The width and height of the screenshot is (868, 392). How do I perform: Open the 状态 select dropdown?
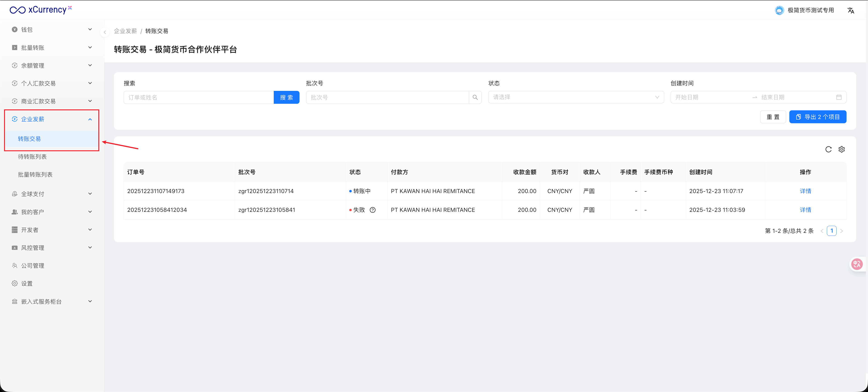click(x=576, y=97)
